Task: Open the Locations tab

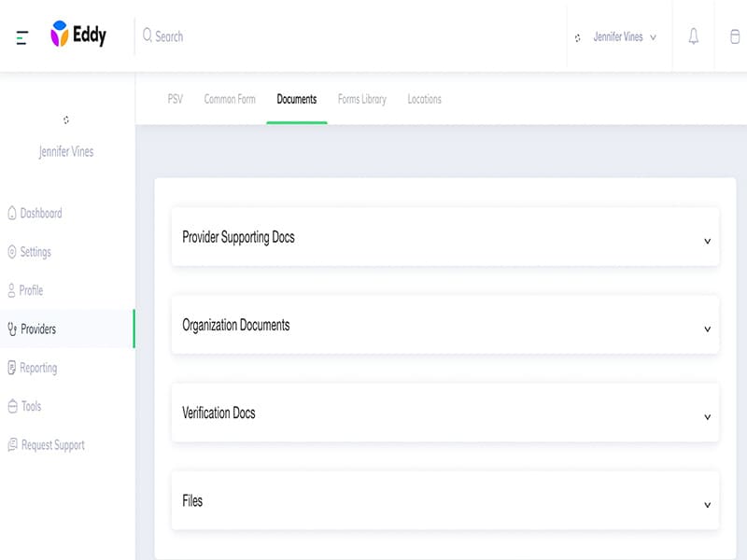Action: (425, 99)
